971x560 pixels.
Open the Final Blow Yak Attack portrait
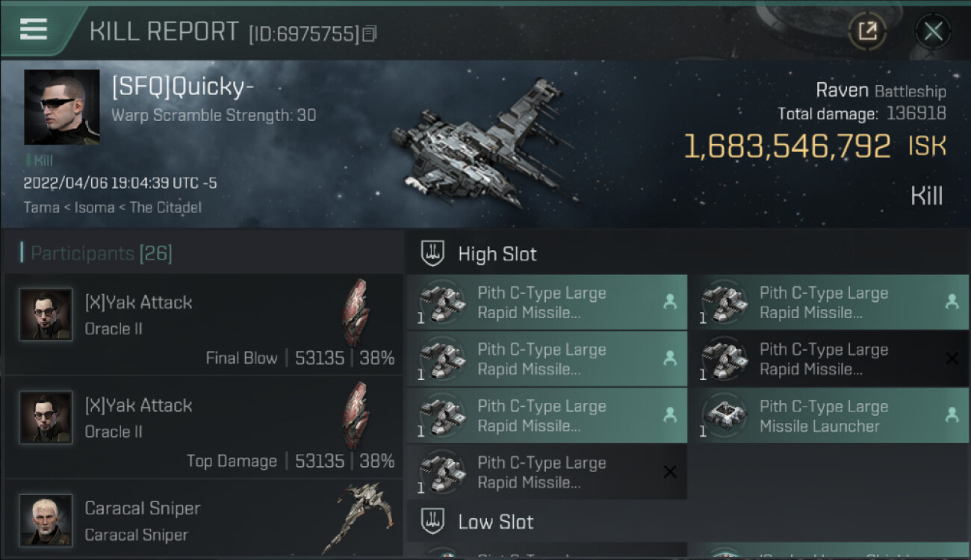tap(46, 314)
